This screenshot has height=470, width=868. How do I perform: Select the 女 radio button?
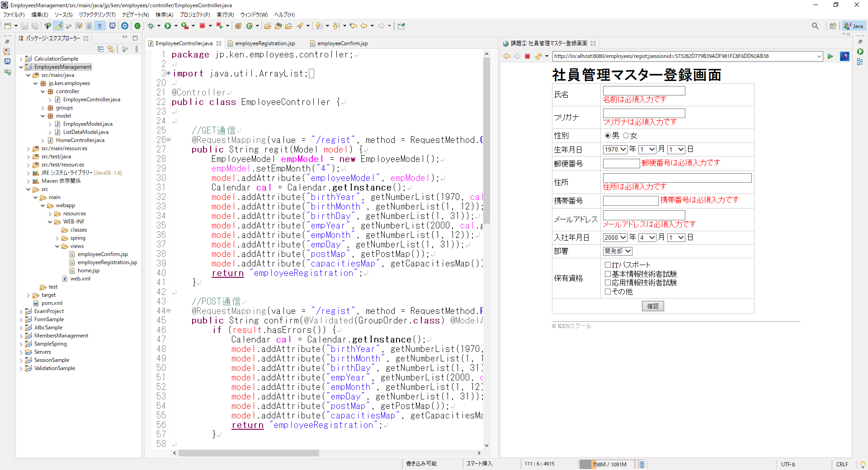click(x=626, y=135)
